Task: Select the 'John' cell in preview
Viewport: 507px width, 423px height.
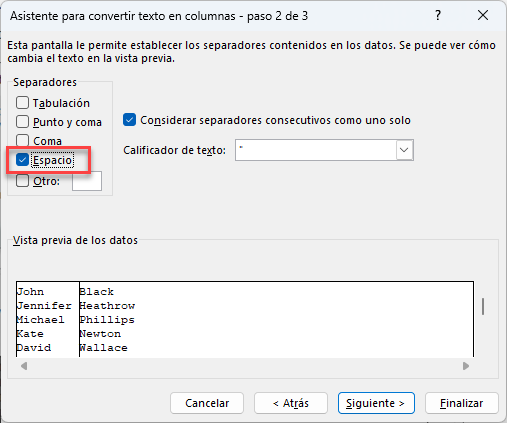Action: coord(30,292)
